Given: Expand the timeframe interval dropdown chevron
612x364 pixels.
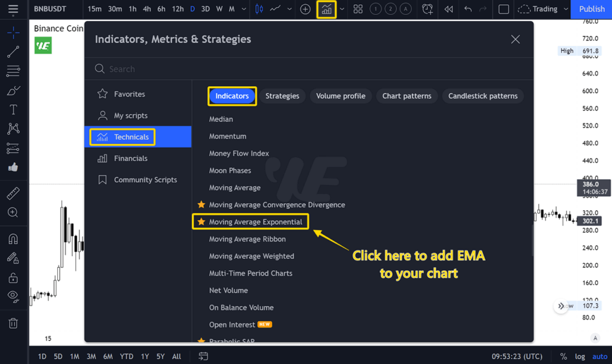Looking at the screenshot, I should (x=244, y=9).
